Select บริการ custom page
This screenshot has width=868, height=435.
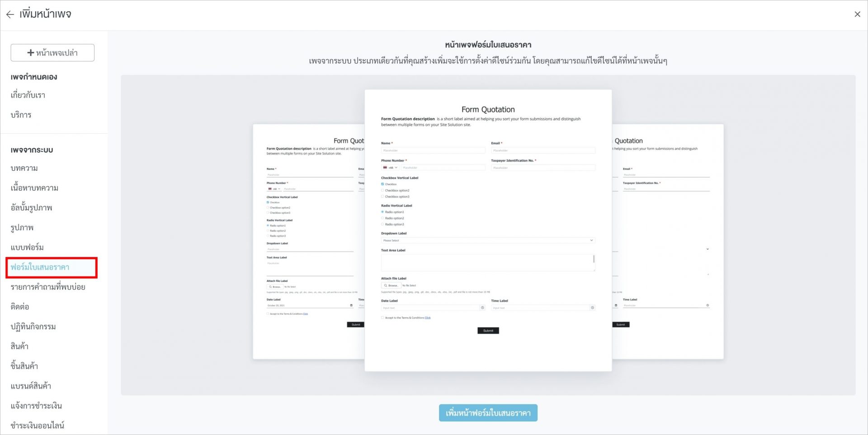[x=21, y=115]
